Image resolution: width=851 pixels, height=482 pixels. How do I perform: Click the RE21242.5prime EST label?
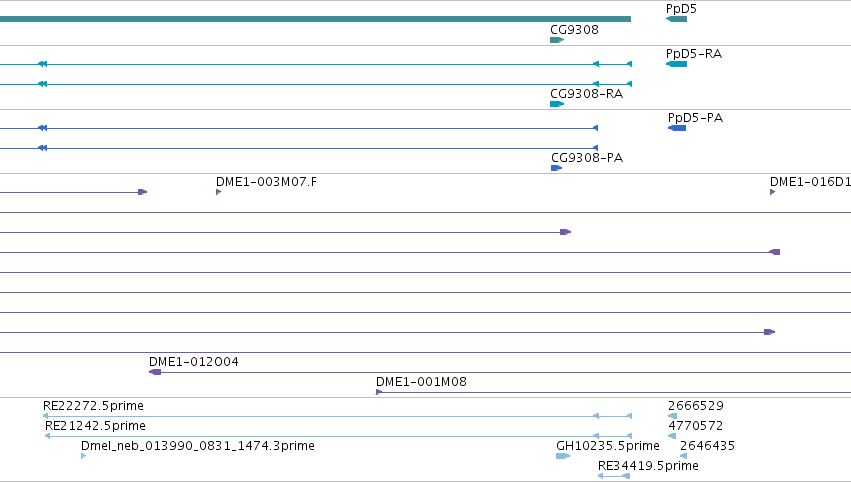click(95, 426)
